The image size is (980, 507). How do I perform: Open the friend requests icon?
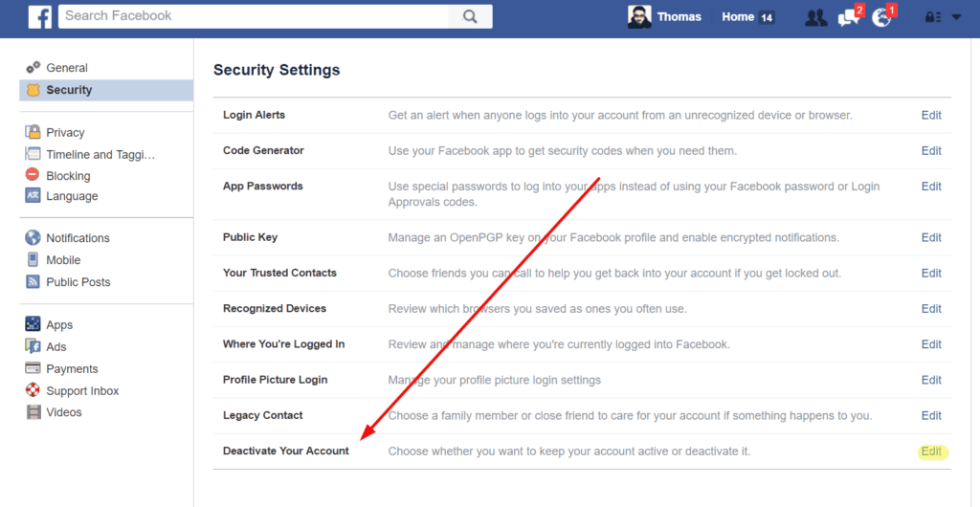click(x=815, y=17)
